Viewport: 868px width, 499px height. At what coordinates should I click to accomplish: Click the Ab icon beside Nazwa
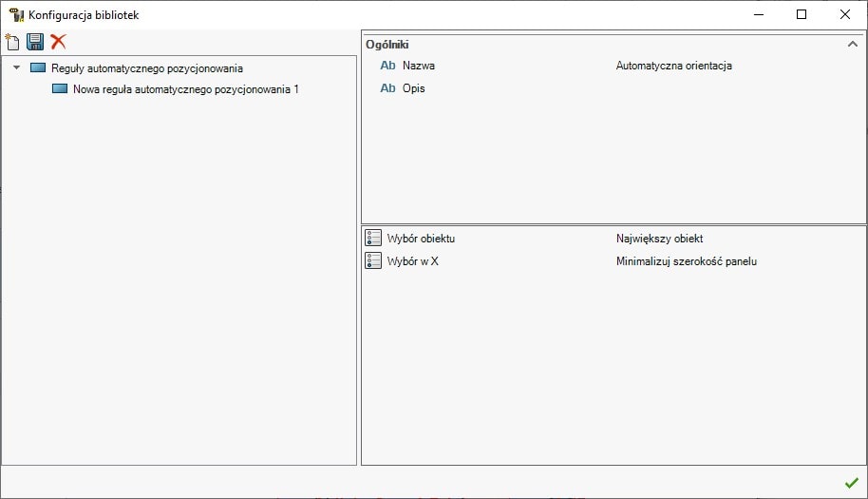click(x=387, y=67)
